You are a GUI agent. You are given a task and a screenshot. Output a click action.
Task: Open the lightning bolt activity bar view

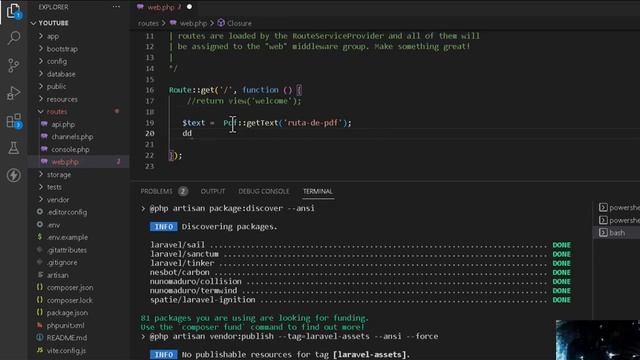click(13, 176)
